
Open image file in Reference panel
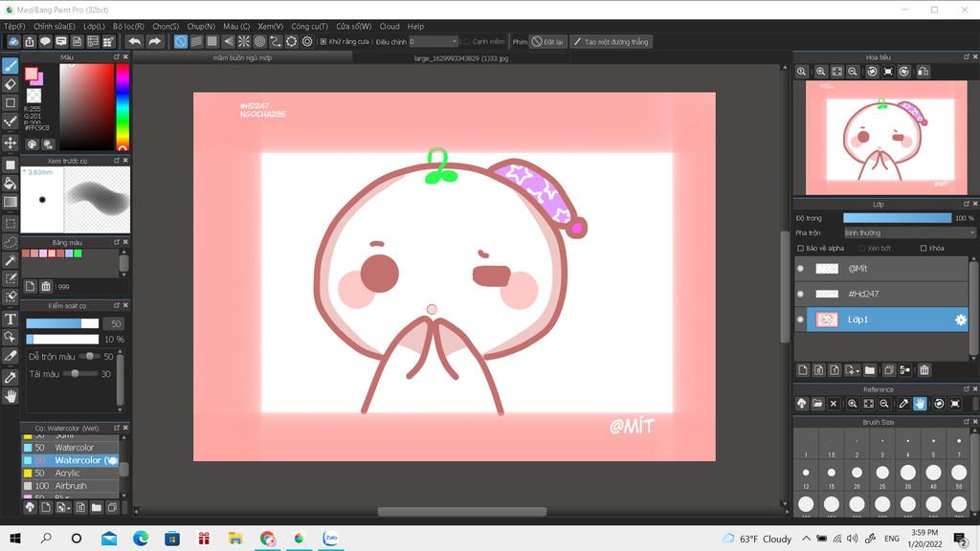pos(817,405)
